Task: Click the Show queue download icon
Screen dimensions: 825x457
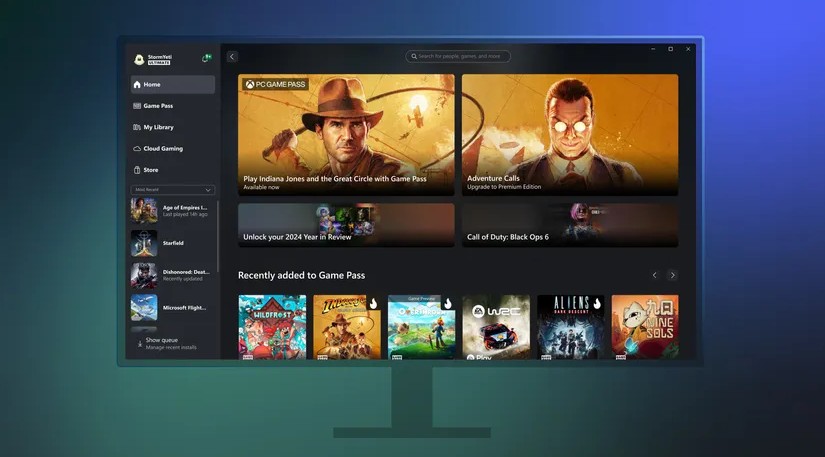Action: point(140,344)
